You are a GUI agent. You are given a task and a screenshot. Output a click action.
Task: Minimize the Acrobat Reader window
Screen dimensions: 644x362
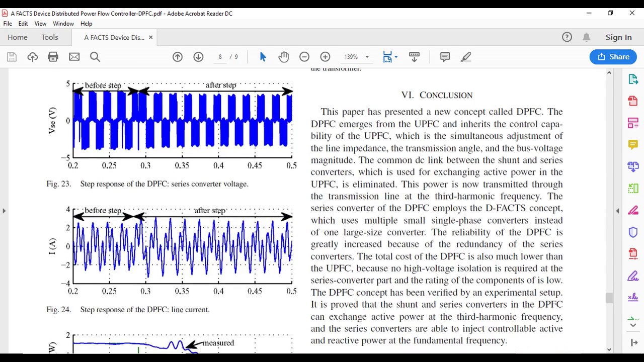point(589,13)
